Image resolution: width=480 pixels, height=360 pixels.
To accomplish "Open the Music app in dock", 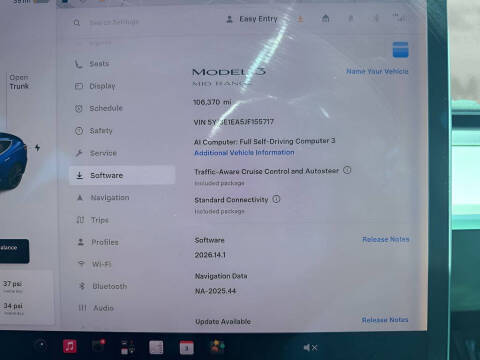I will [x=70, y=346].
